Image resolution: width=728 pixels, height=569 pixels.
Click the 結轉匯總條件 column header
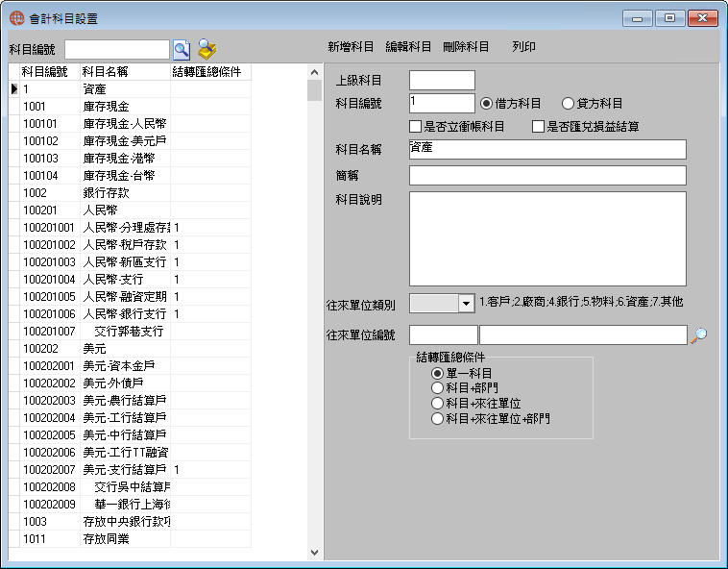210,71
